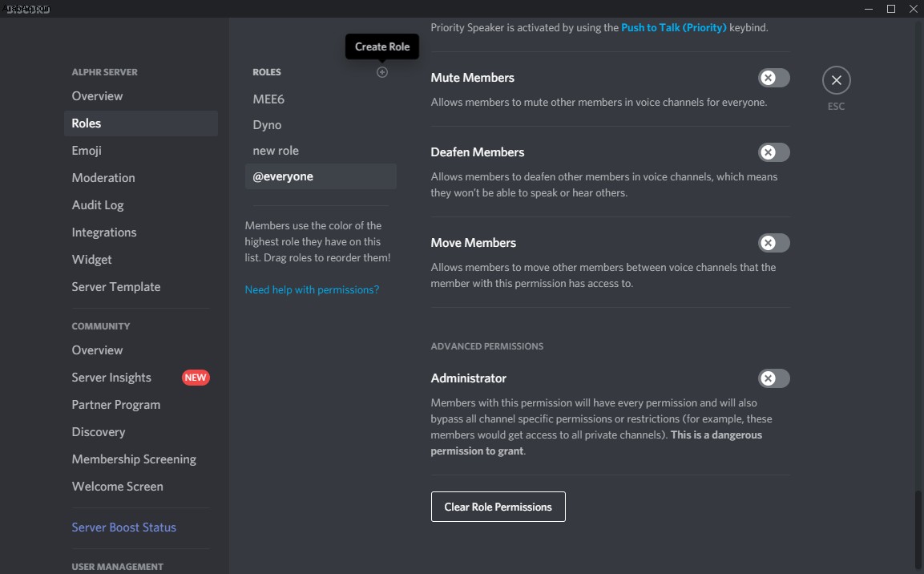Click the ADVANCED PERMISSIONS section heading
The width and height of the screenshot is (924, 574).
click(486, 346)
